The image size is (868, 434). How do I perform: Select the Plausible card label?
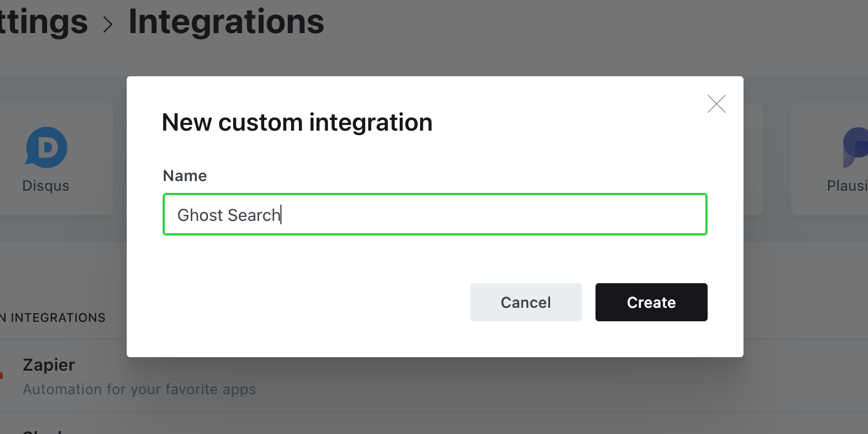(x=848, y=186)
